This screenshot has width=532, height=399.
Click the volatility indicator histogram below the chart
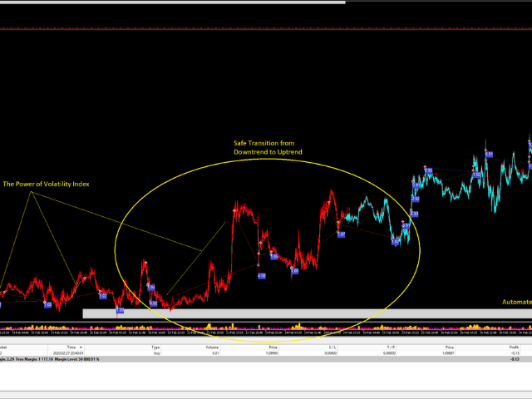(266, 327)
